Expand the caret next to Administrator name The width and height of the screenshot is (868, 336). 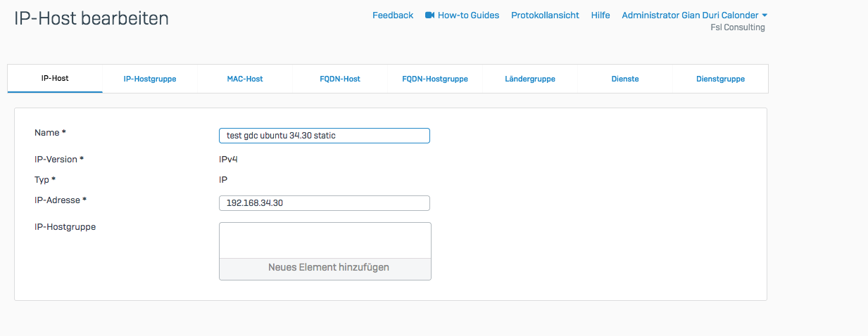click(x=765, y=15)
